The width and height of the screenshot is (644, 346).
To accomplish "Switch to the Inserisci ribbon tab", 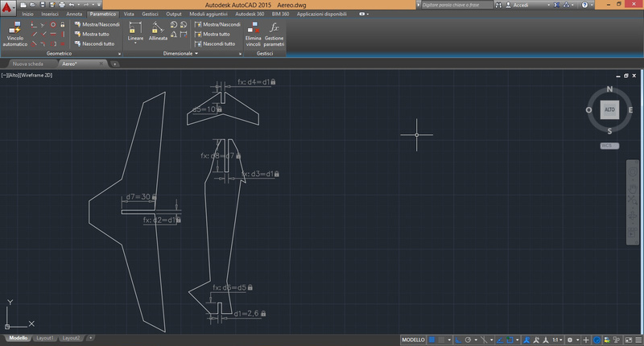I will [x=50, y=14].
